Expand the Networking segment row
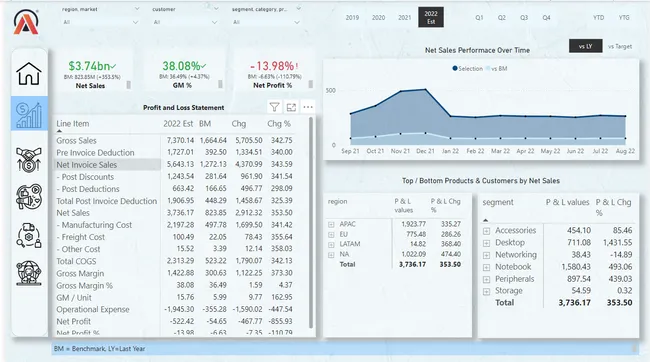The width and height of the screenshot is (650, 362). 487,255
